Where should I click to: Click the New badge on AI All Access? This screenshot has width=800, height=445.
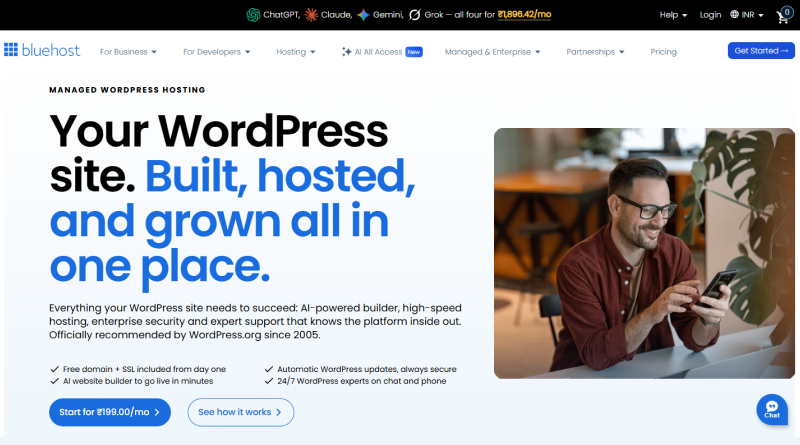(414, 52)
